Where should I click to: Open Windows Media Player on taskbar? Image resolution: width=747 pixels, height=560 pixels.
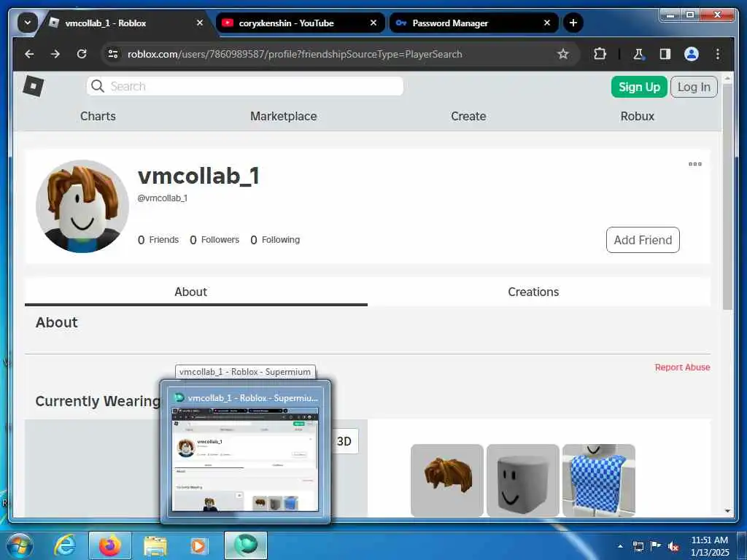click(x=198, y=545)
